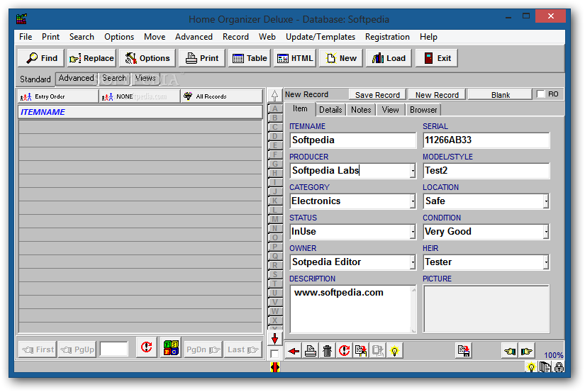This screenshot has width=585, height=392.
Task: Click the colorful ABC blocks icon
Action: click(172, 347)
